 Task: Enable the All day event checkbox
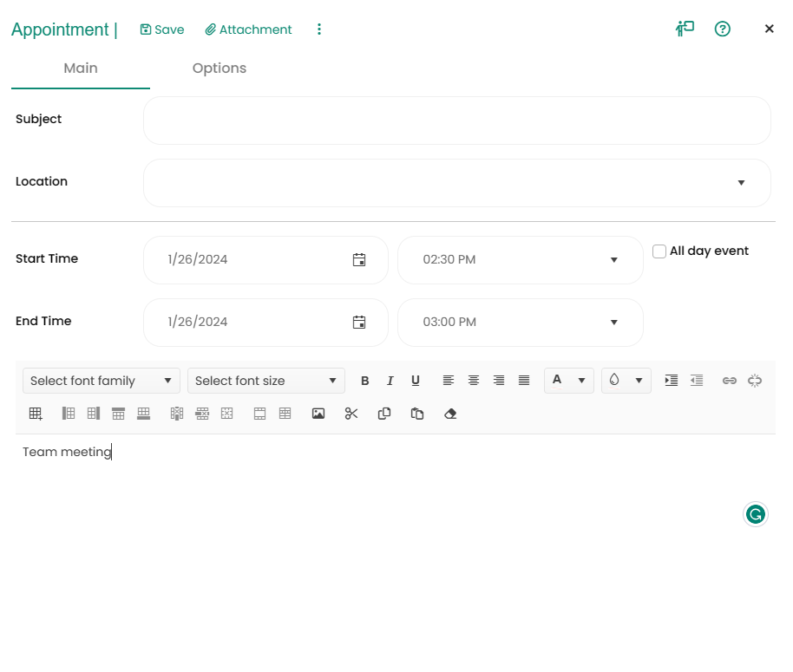tap(659, 251)
